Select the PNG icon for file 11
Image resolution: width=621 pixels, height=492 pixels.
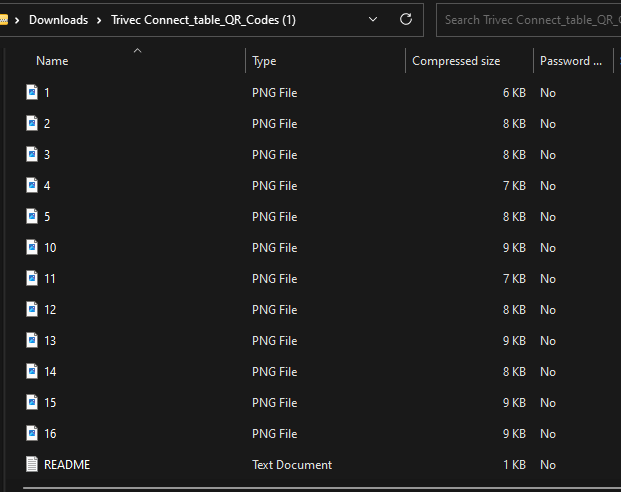coord(32,278)
